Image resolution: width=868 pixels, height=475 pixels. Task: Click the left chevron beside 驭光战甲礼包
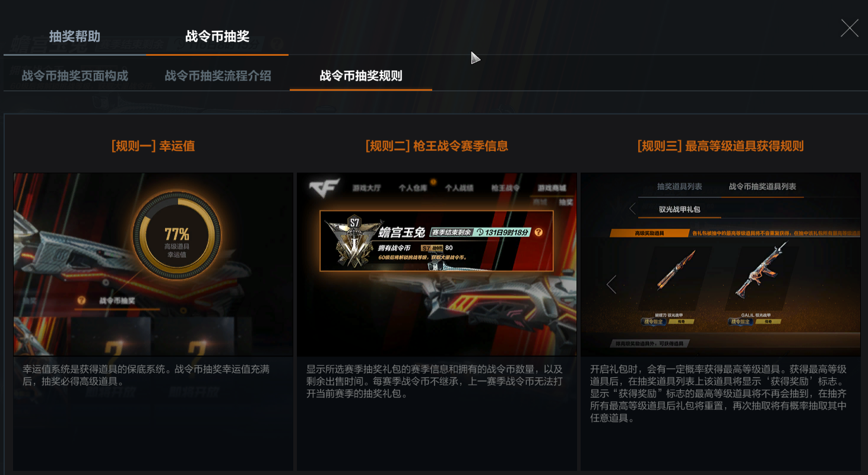(x=632, y=208)
